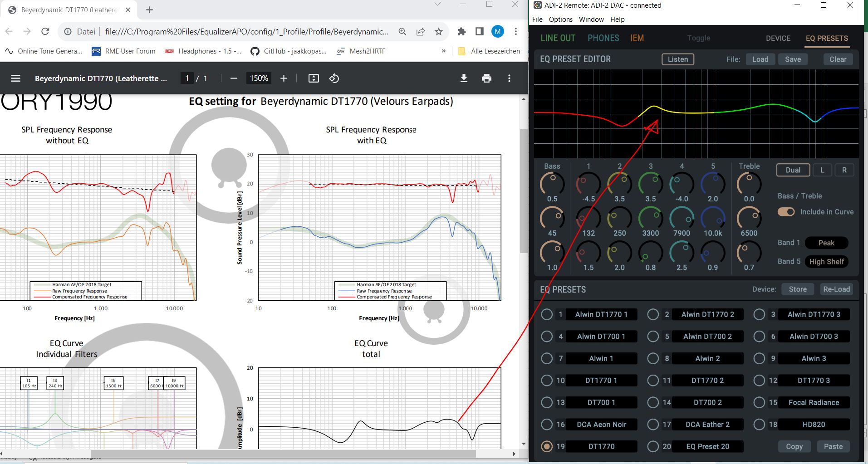The height and width of the screenshot is (464, 868).
Task: Open the Options menu in ADI-2 Remote
Action: coord(561,20)
